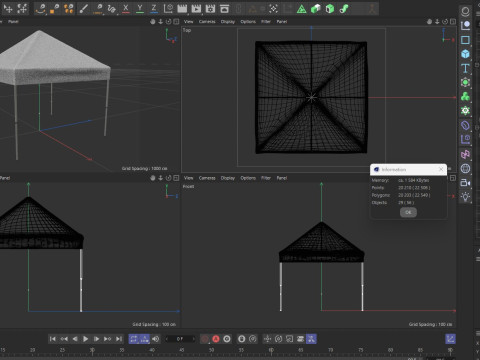This screenshot has height=360, width=480.
Task: Select the Move tool at toolbar start
Action: pos(8,9)
